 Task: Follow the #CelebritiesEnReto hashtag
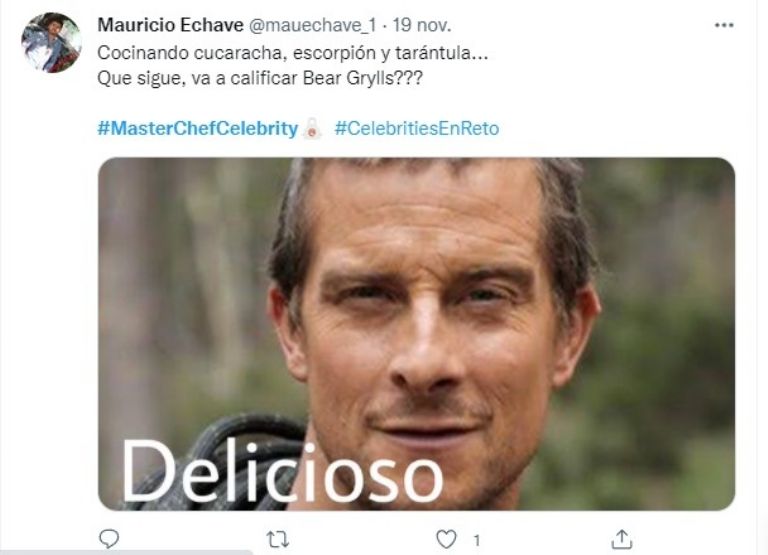click(417, 128)
